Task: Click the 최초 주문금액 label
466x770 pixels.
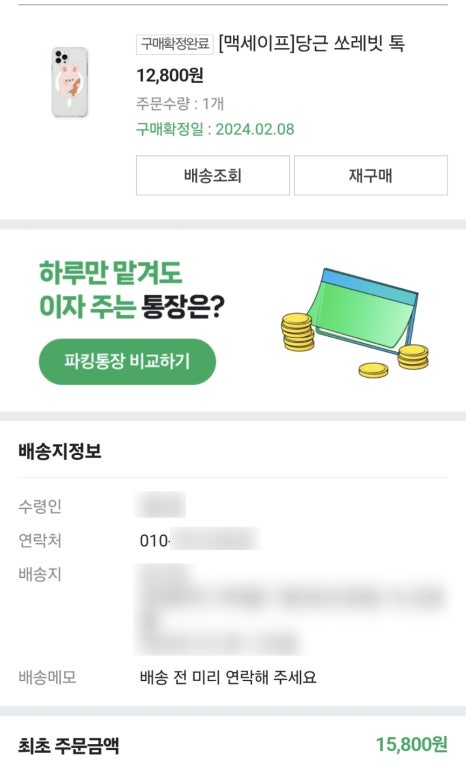Action: (x=69, y=745)
